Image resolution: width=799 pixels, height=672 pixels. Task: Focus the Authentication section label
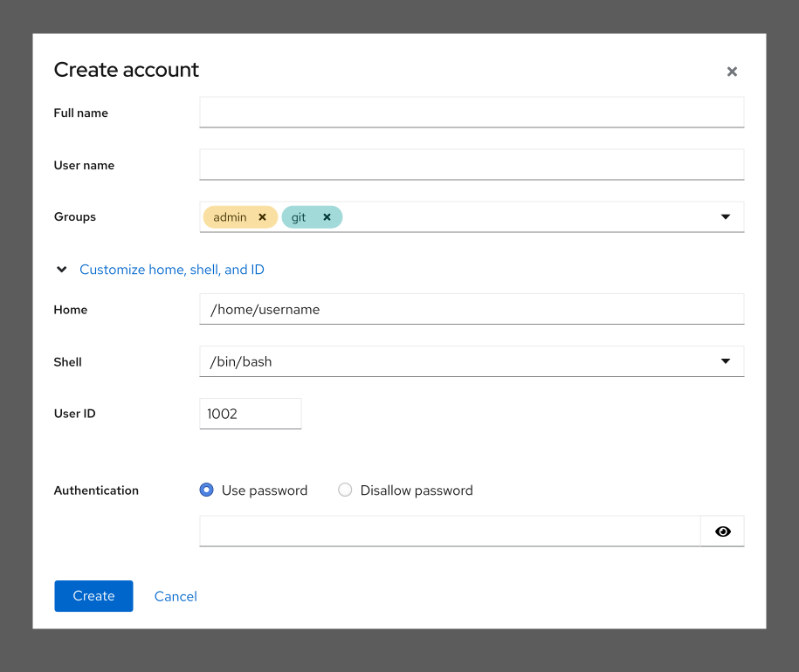(x=96, y=490)
